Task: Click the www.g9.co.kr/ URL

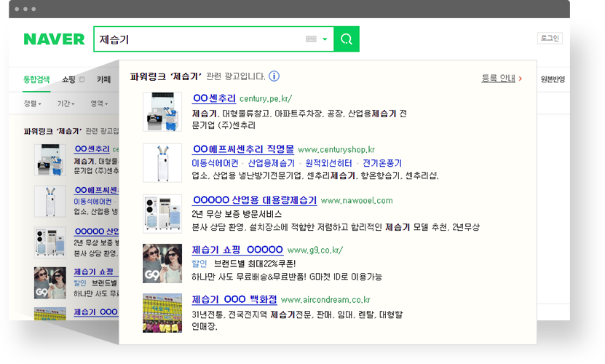Action: coord(315,250)
